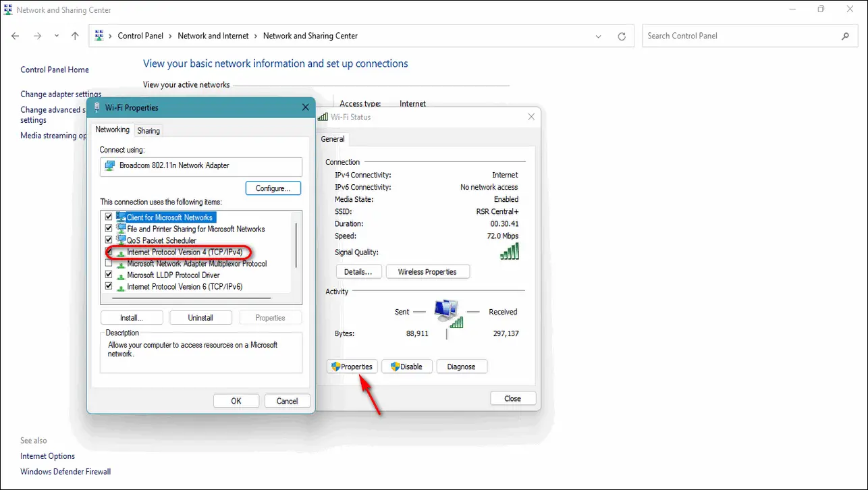Select the QoS Packet Scheduler item icon

(x=121, y=240)
